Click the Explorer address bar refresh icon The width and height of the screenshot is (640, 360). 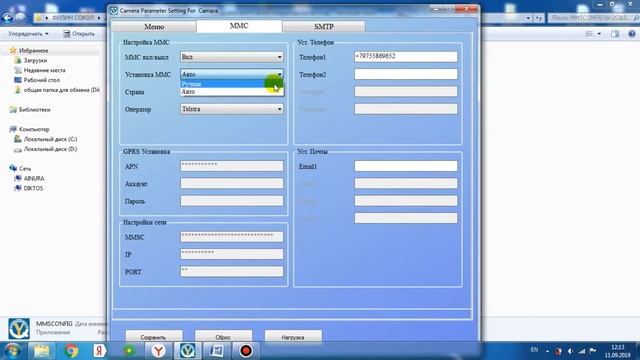pyautogui.click(x=539, y=18)
